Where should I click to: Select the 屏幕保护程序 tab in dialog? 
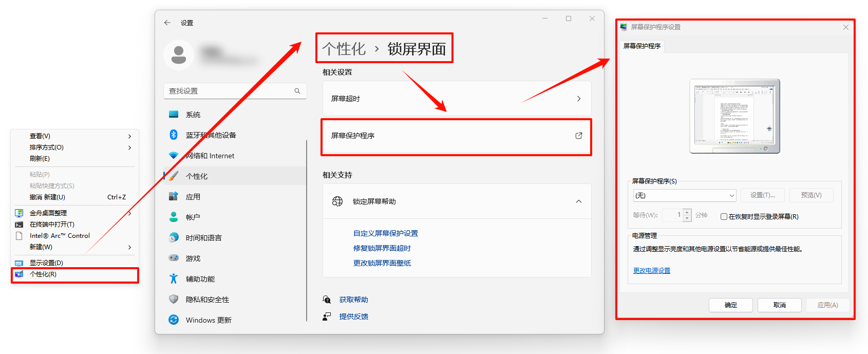click(642, 46)
